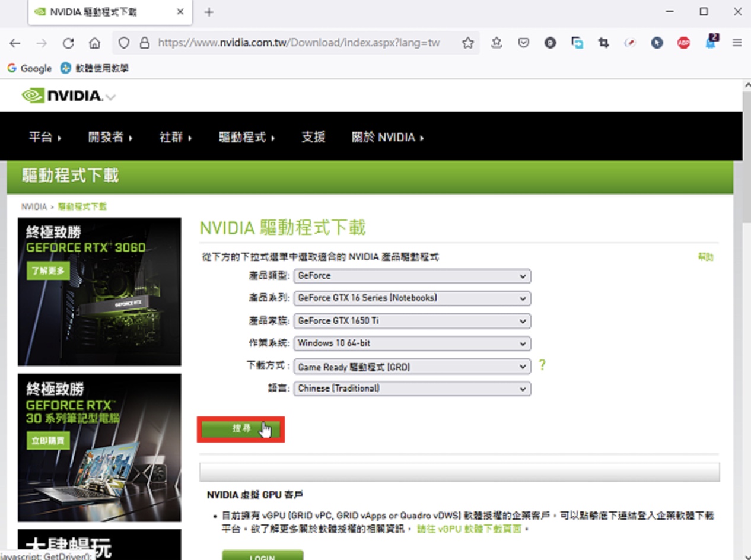This screenshot has height=560, width=751.
Task: Expand the 關於 NVIDIA navigation menu
Action: coord(388,137)
